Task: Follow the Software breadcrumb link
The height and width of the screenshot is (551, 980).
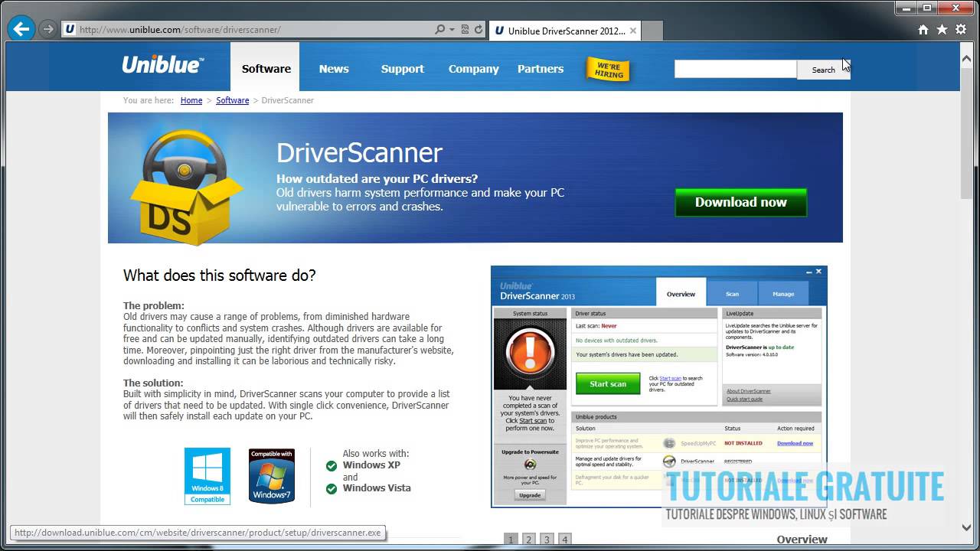Action: point(232,100)
